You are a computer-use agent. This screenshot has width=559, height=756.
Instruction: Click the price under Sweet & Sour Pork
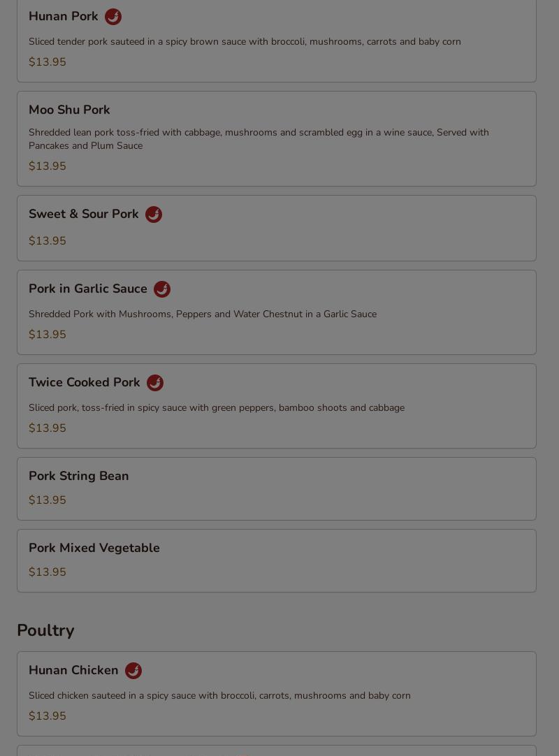point(48,240)
